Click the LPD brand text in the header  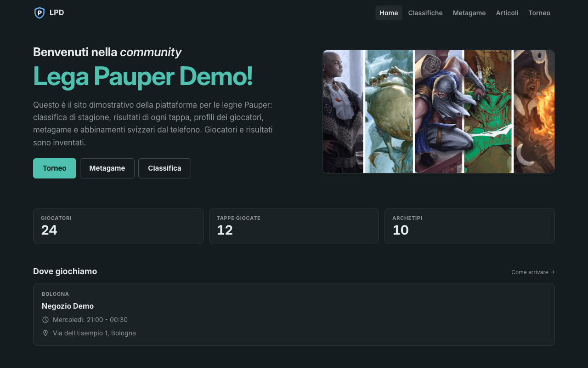coord(57,13)
